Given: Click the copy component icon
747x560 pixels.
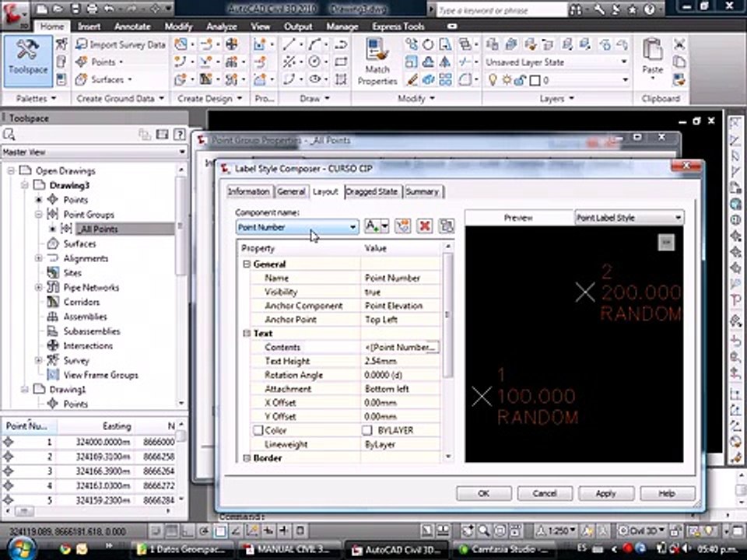Looking at the screenshot, I should coord(402,226).
